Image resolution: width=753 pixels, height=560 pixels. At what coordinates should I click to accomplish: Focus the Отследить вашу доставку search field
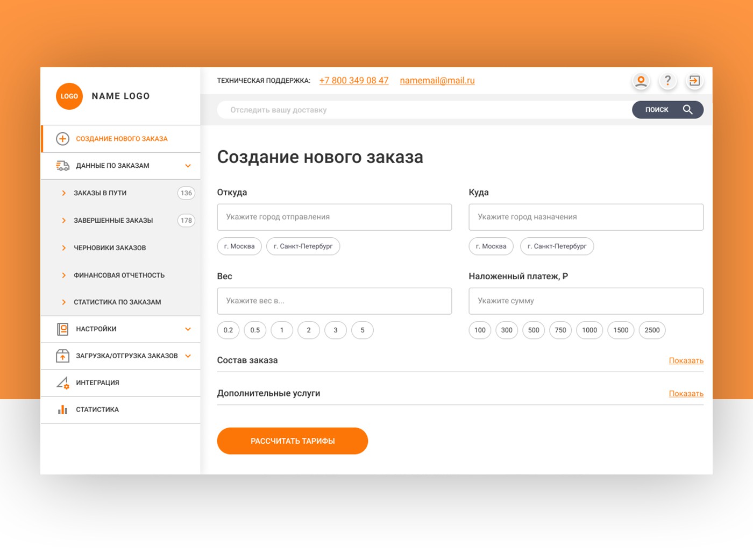click(x=424, y=110)
